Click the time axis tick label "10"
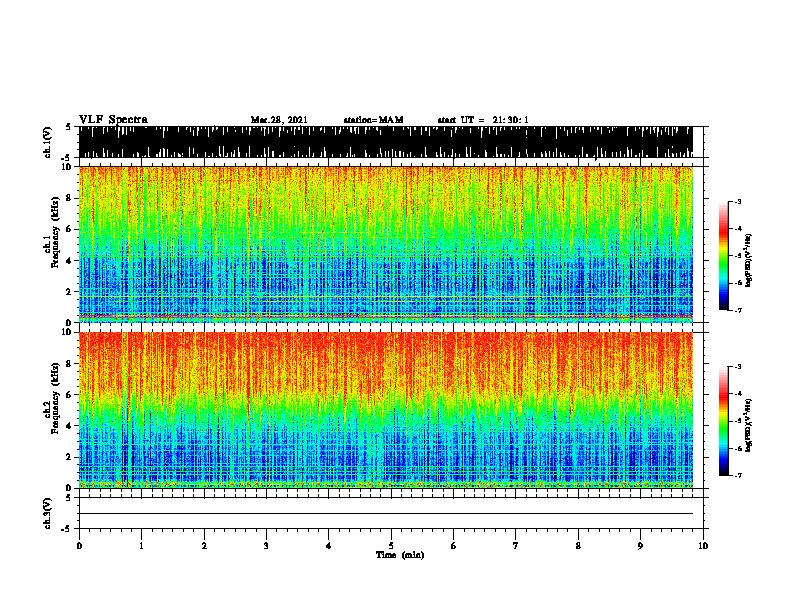The height and width of the screenshot is (612, 792). 703,545
